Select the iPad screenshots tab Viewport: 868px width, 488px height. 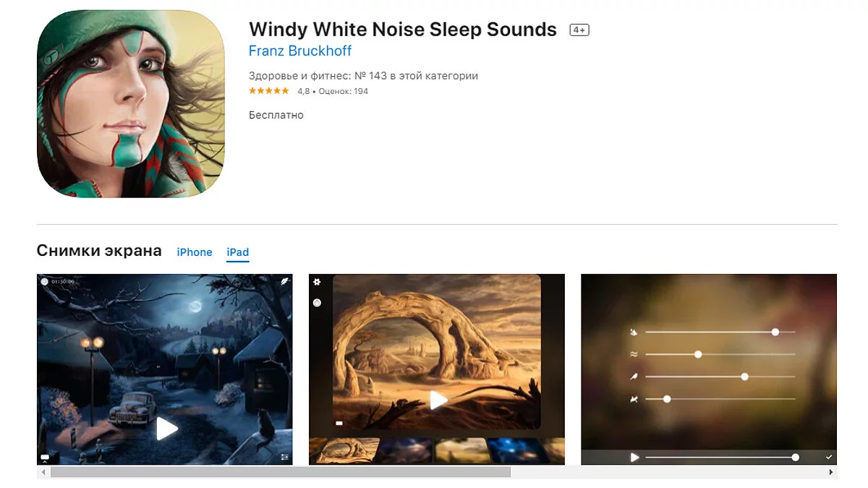point(237,252)
